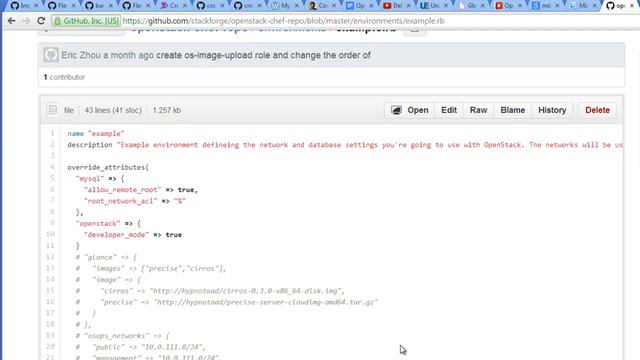640x360 pixels.
Task: Close the 'De' YouTube tab
Action: click(409, 6)
